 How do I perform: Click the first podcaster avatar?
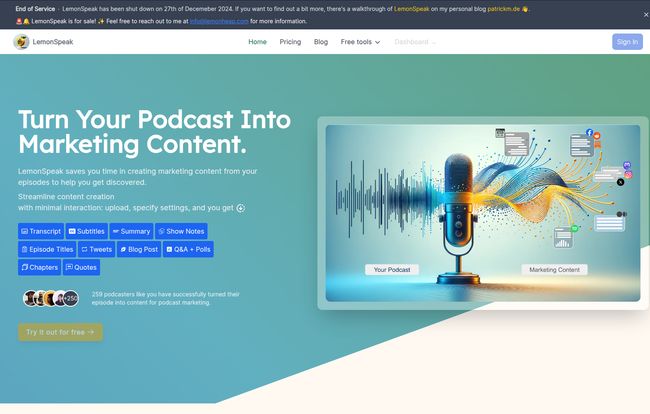[30, 298]
